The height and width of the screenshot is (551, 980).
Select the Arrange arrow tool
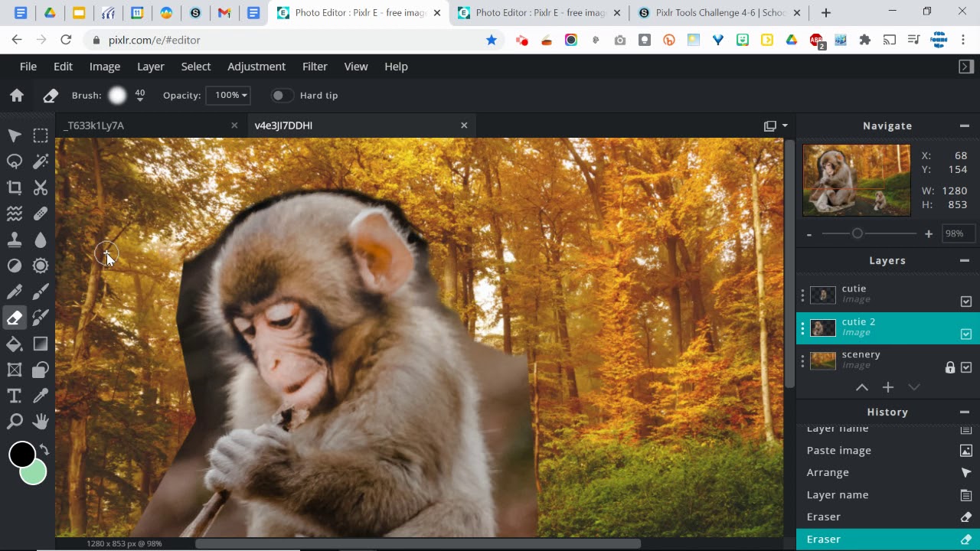[x=15, y=135]
